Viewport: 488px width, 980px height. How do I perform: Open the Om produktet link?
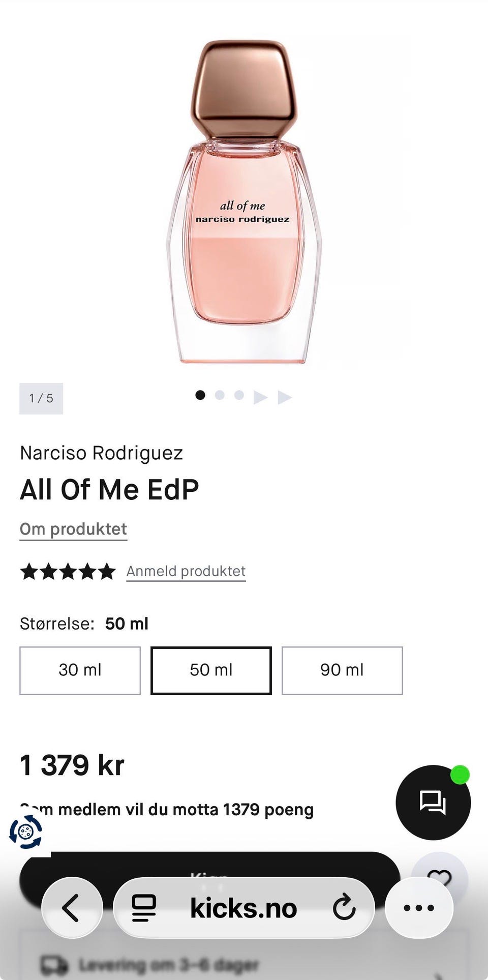(x=73, y=529)
